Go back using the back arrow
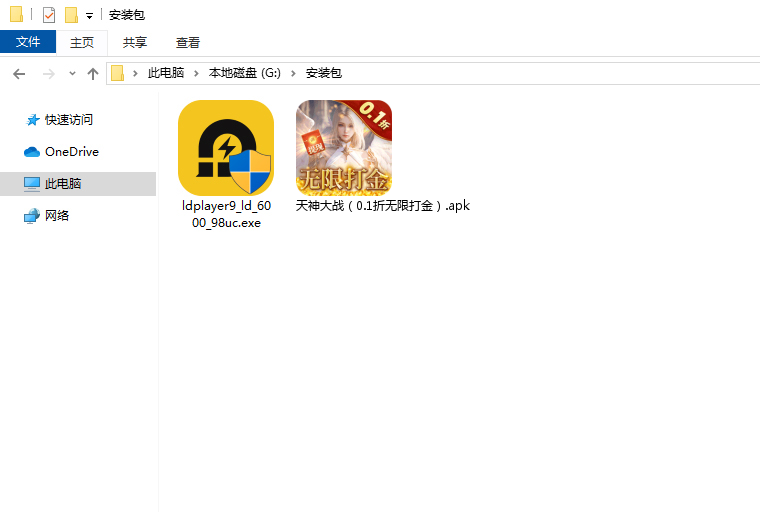 (x=19, y=73)
